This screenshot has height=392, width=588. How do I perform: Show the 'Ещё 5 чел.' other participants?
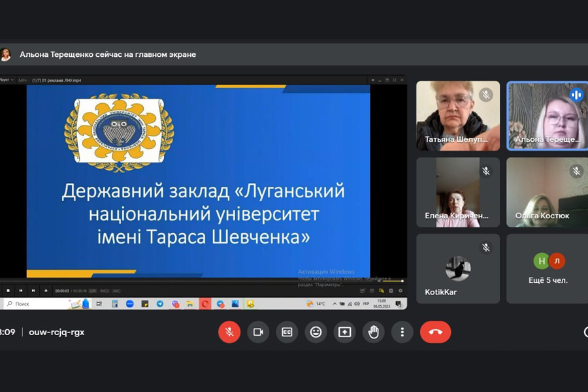click(547, 269)
